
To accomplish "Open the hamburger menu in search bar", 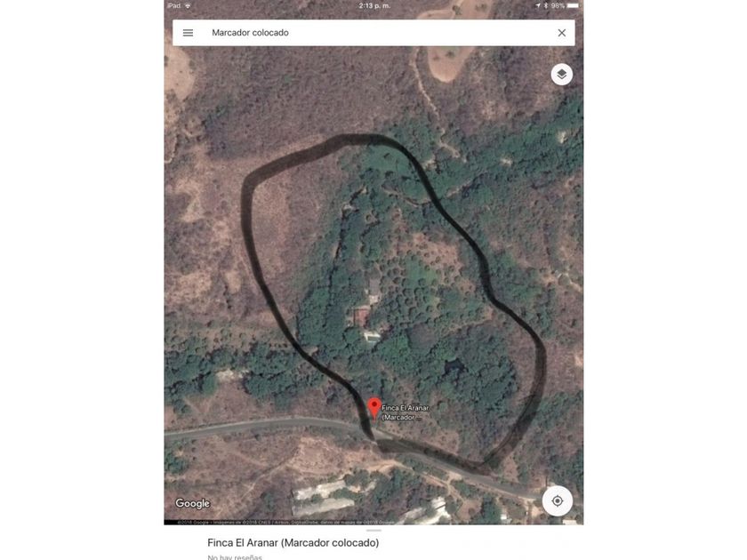I will point(189,33).
